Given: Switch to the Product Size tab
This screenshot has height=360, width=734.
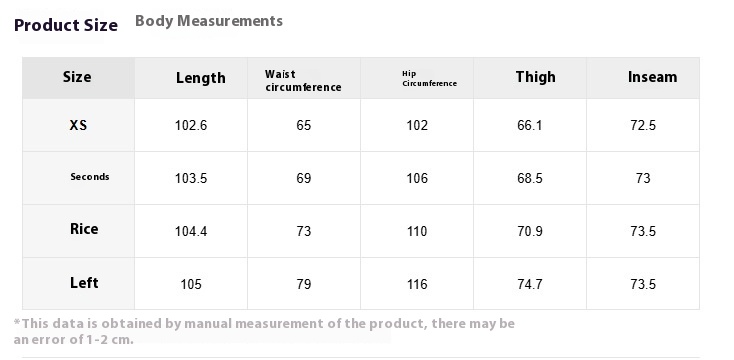Looking at the screenshot, I should (66, 25).
